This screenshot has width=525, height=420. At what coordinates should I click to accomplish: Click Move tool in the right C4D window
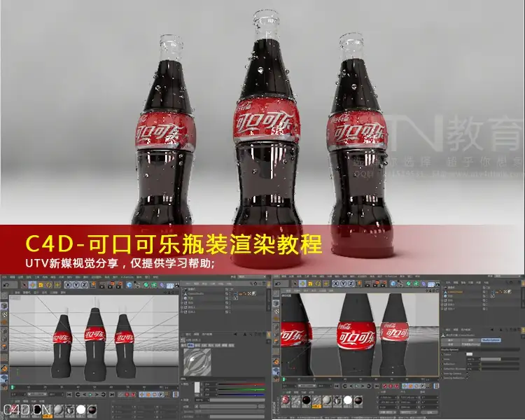click(x=302, y=283)
